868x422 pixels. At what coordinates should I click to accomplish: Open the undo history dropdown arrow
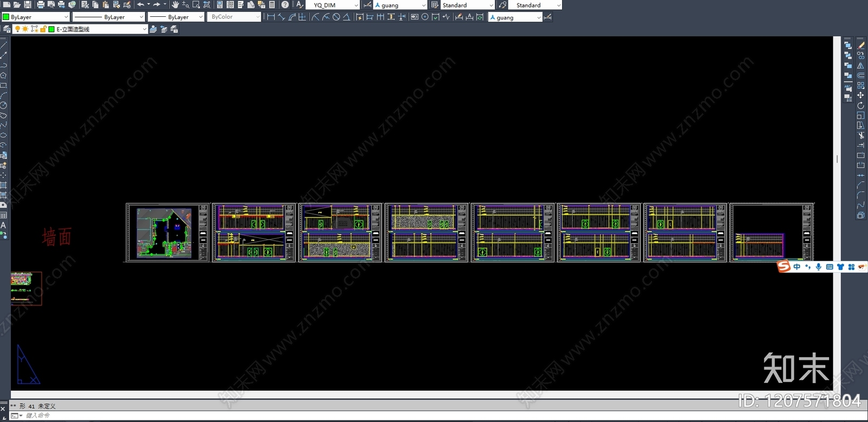pyautogui.click(x=148, y=4)
